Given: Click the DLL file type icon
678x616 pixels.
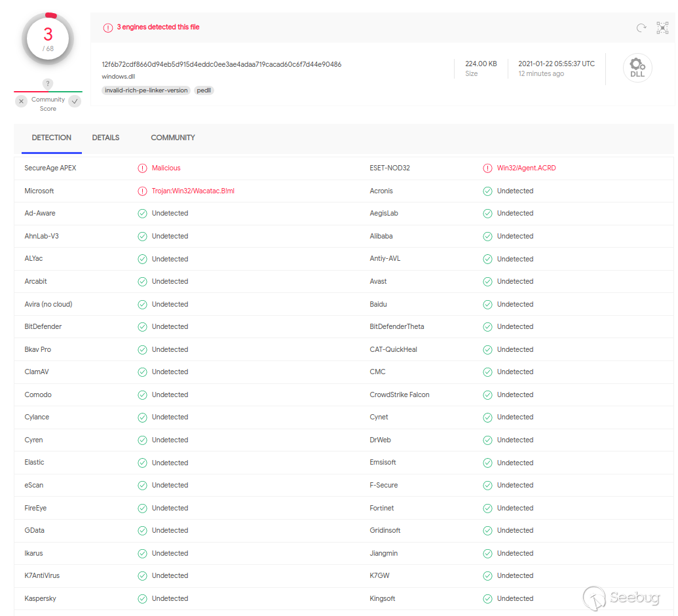Looking at the screenshot, I should (637, 68).
